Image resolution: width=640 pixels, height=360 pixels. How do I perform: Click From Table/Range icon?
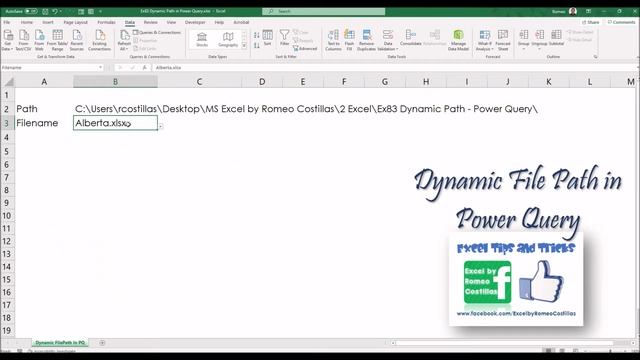58,40
